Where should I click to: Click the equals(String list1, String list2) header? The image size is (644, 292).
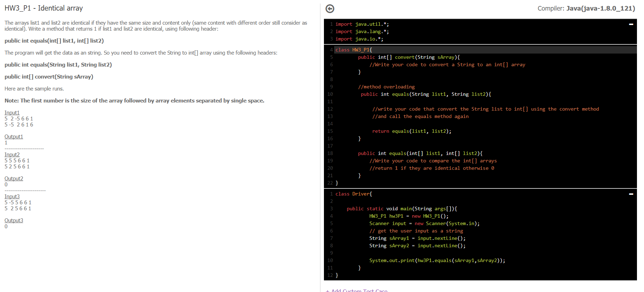[x=426, y=94]
